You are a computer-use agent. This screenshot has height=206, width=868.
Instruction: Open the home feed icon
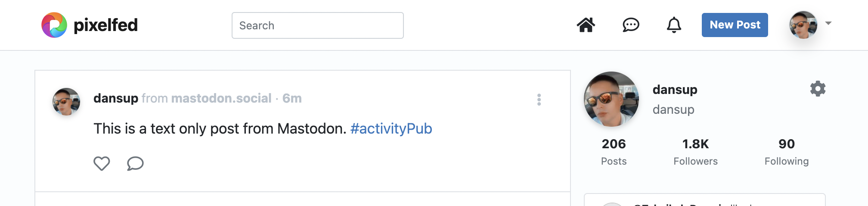click(586, 25)
